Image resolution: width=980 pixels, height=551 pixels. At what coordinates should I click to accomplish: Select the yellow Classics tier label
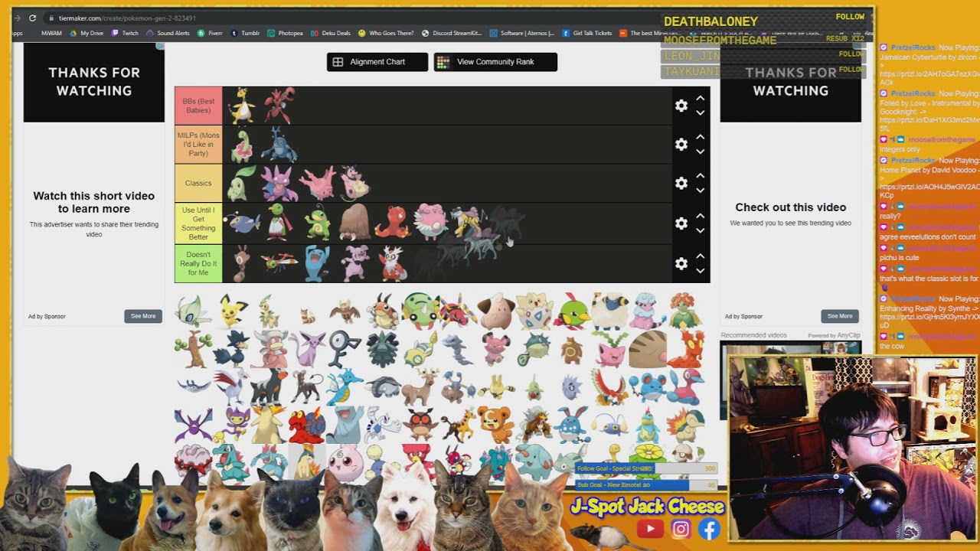198,184
